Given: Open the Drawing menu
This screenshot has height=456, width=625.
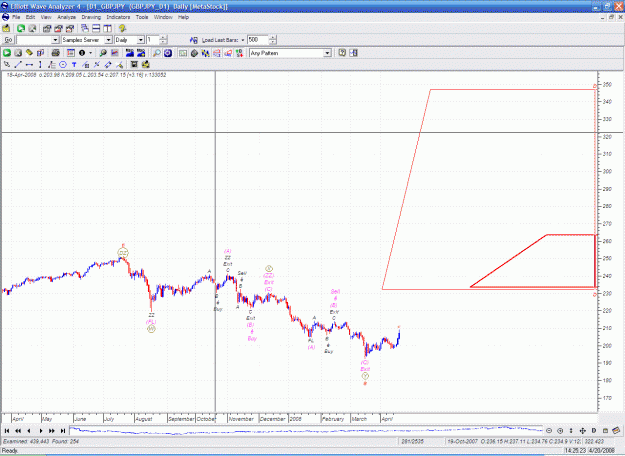Looking at the screenshot, I should (x=91, y=17).
